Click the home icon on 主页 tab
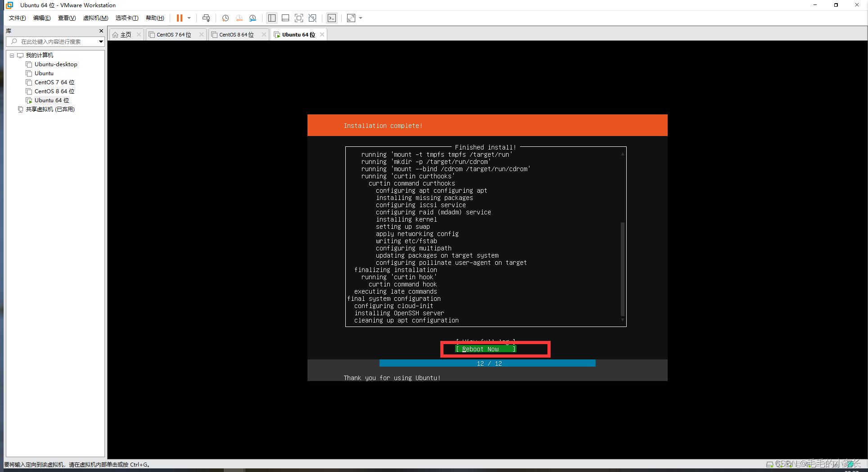Viewport: 868px width, 472px height. pyautogui.click(x=115, y=35)
